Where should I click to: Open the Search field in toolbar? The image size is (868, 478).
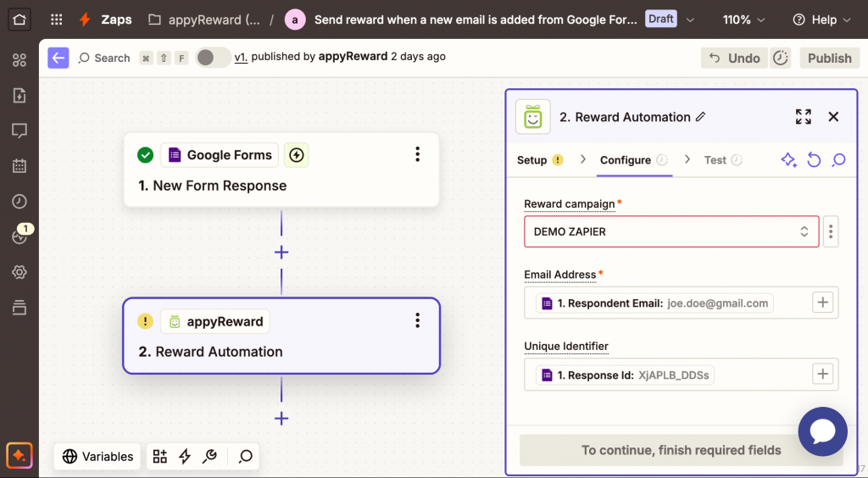[104, 58]
